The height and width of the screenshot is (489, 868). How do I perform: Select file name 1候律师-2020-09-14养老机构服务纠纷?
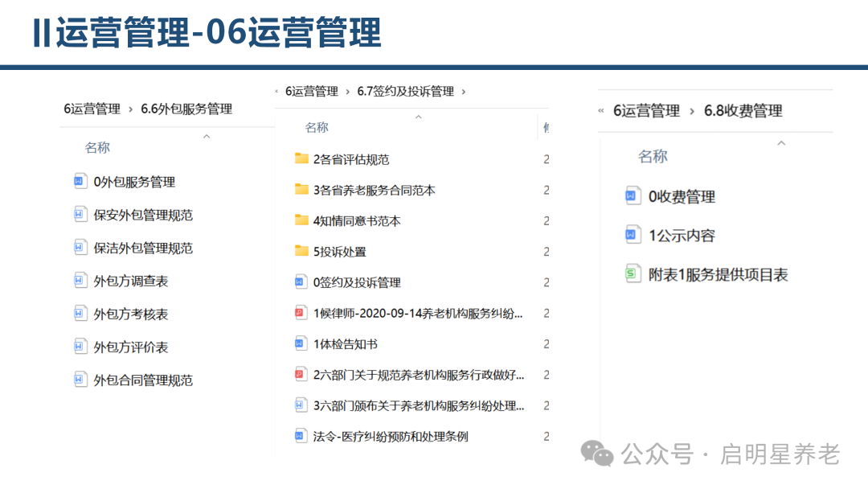click(417, 314)
